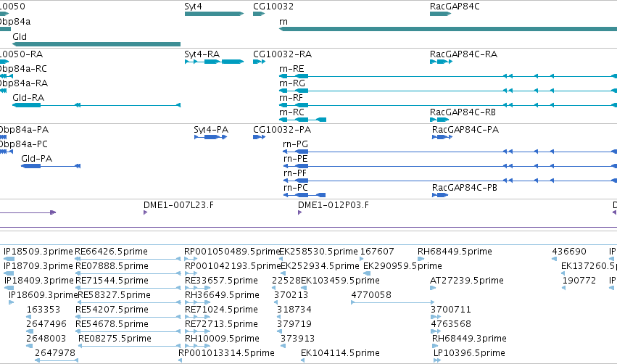Select the RE71544.5prime EST label
Viewport: 617px width, 364px height.
click(x=112, y=281)
